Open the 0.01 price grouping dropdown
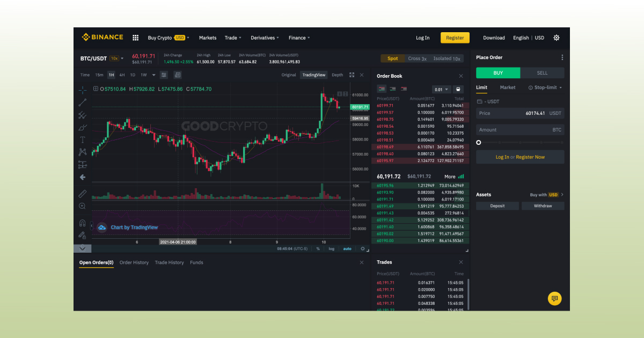 pyautogui.click(x=441, y=90)
